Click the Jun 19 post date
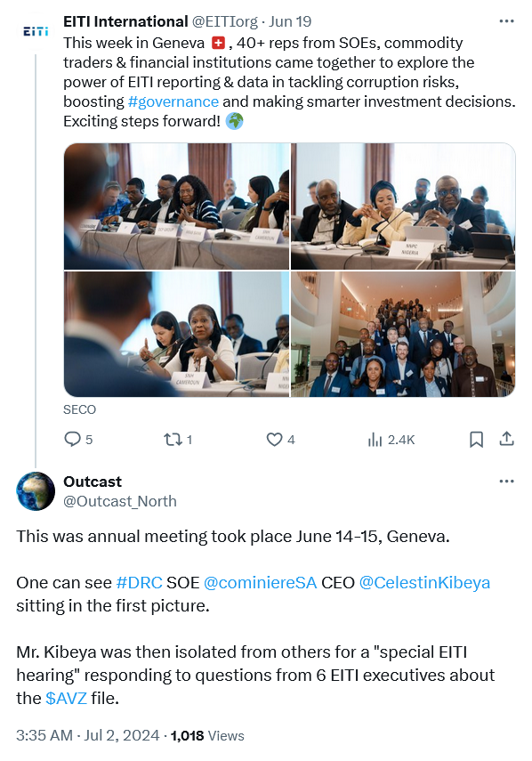 [290, 22]
